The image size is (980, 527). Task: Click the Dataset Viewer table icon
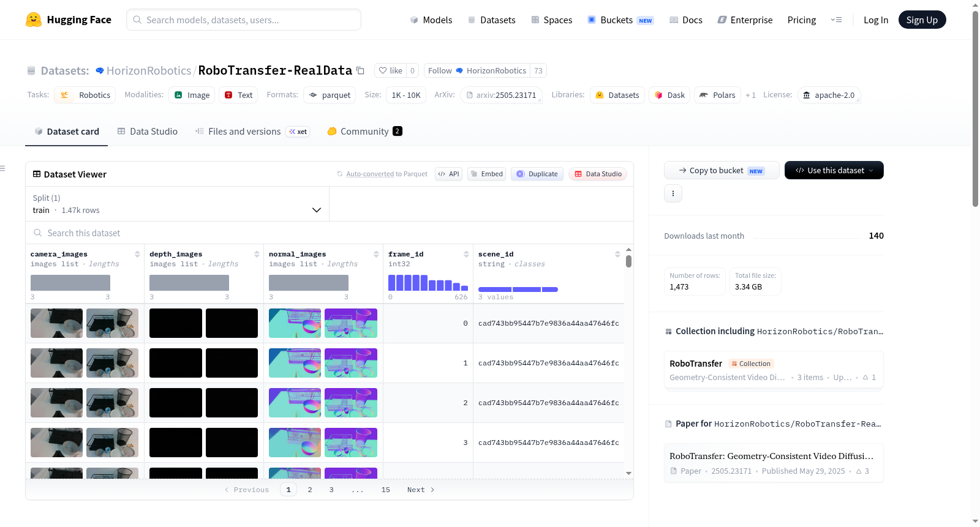[x=37, y=174]
